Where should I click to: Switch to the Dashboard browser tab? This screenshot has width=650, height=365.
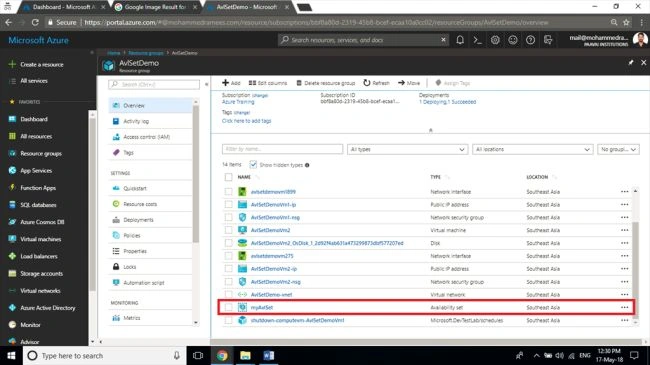click(63, 7)
